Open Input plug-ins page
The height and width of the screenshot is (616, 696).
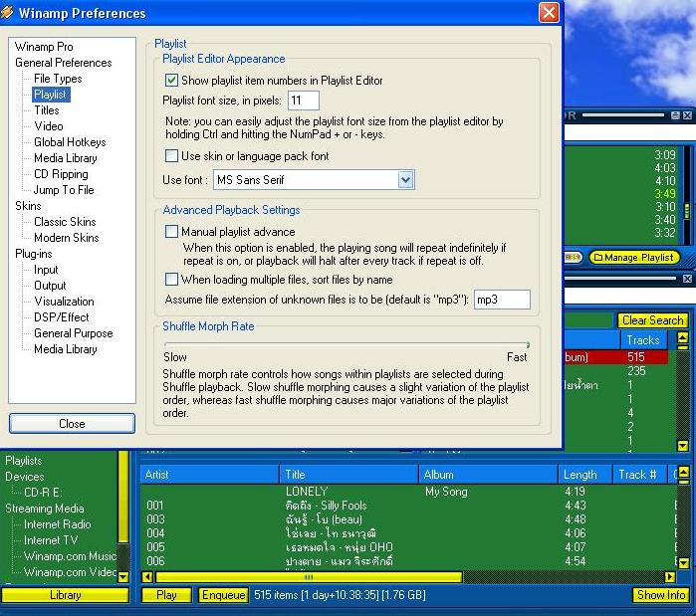(46, 270)
